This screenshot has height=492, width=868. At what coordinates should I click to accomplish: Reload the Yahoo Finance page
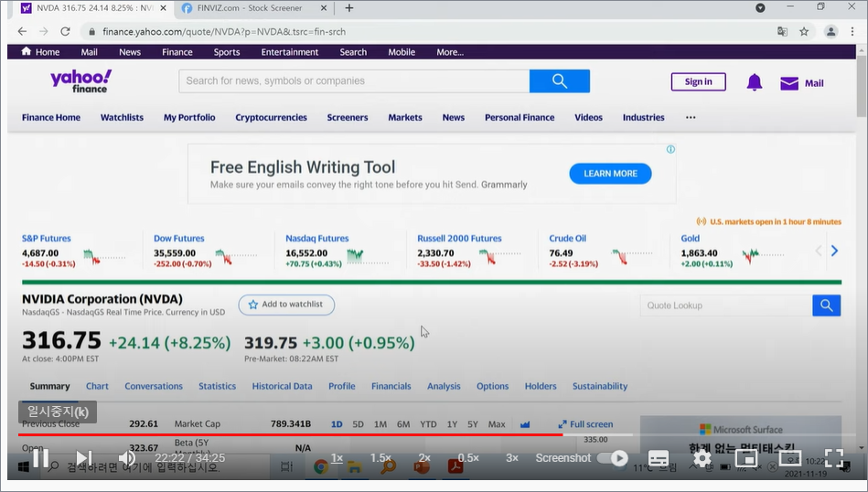click(x=65, y=31)
